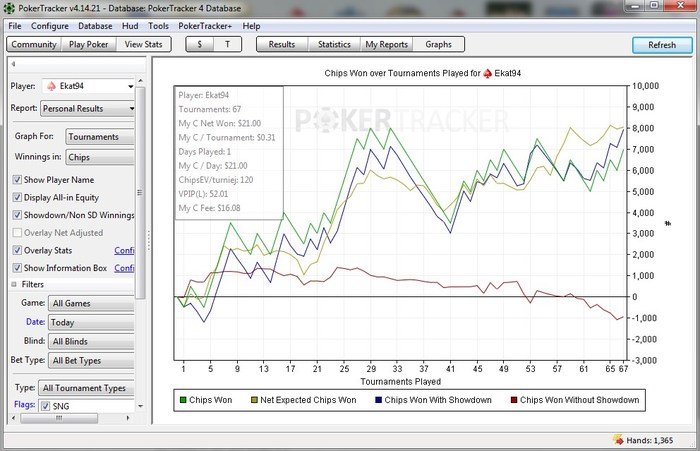Open the Hud menu
The width and height of the screenshot is (700, 451).
(130, 26)
